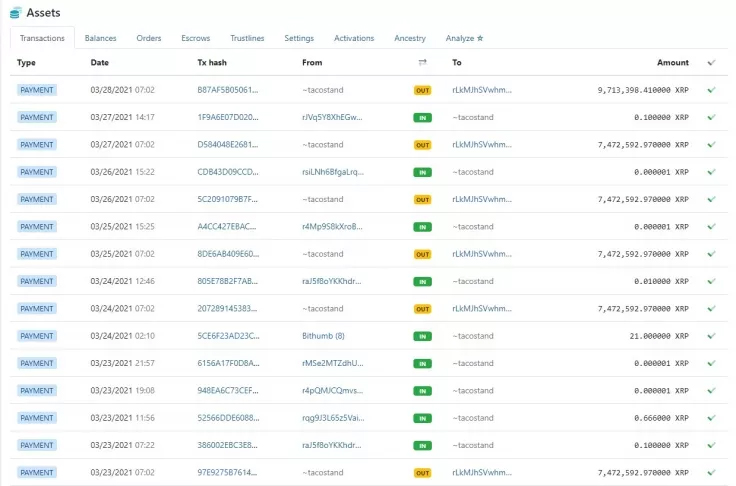Select the Ancestry tab

[410, 38]
